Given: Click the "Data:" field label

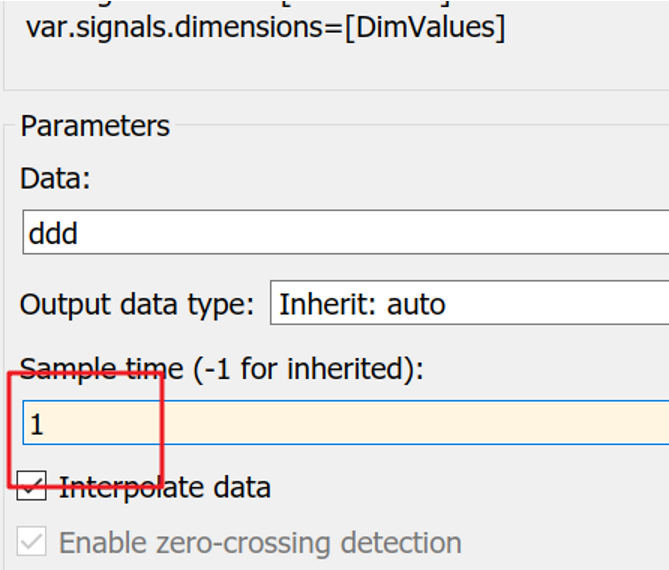Looking at the screenshot, I should (x=55, y=179).
